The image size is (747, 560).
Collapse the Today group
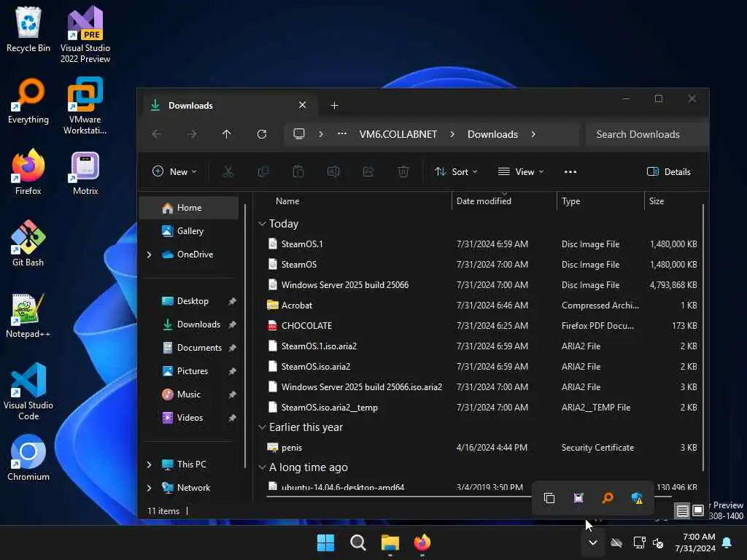(262, 224)
